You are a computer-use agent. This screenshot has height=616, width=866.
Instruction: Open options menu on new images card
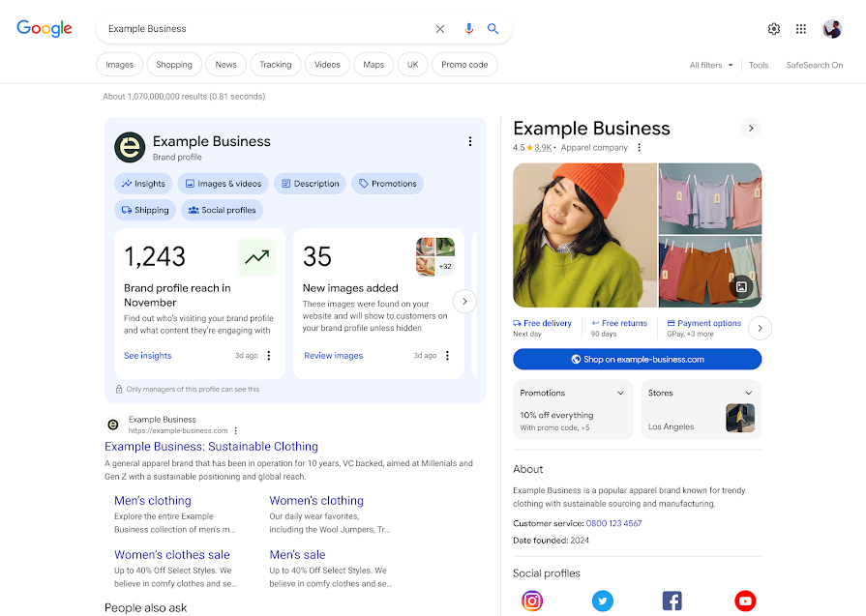(447, 356)
